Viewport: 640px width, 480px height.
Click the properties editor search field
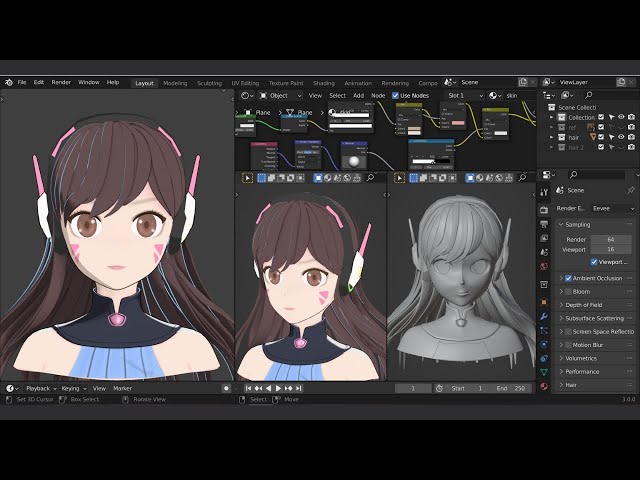[596, 175]
